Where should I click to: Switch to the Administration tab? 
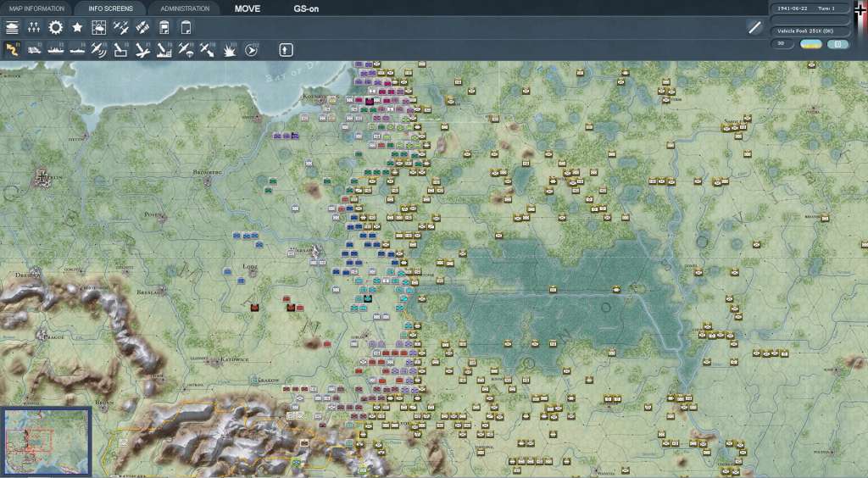click(185, 8)
